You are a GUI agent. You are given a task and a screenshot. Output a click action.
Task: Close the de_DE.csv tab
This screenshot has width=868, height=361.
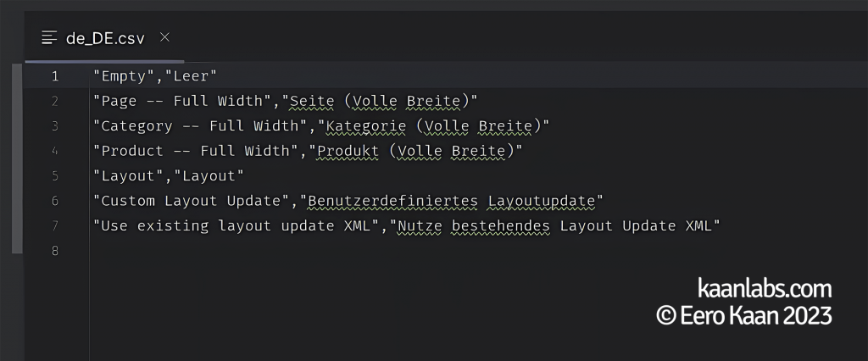[x=165, y=37]
